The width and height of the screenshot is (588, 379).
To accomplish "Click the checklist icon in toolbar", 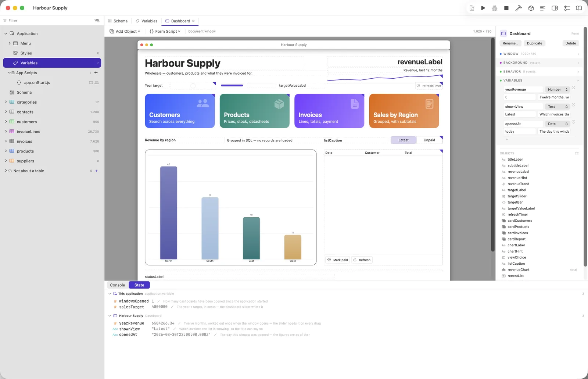I will point(567,8).
